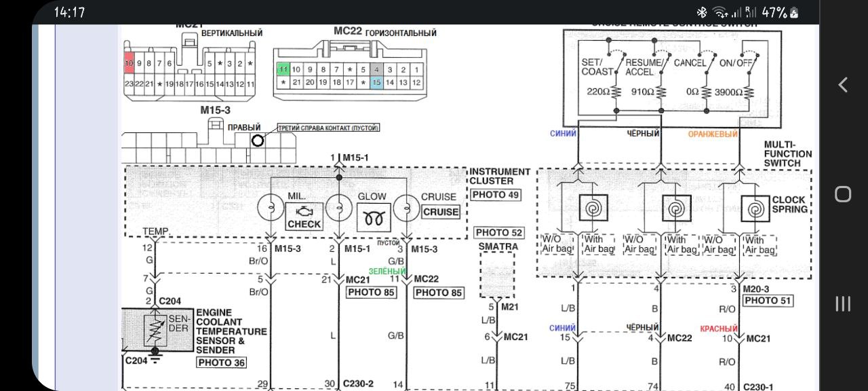Tap the boxed CHECK indicator label

pos(304,224)
